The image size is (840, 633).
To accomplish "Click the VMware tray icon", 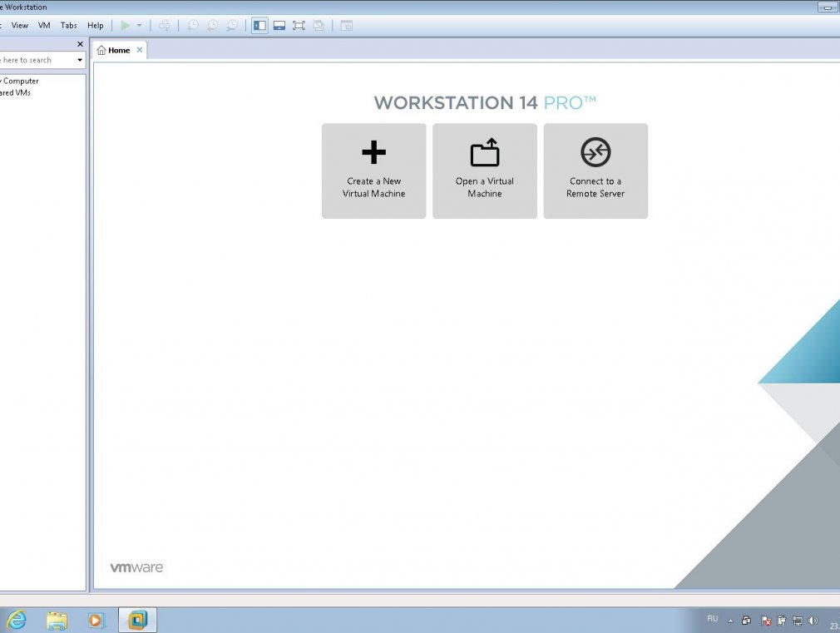I will (x=746, y=621).
